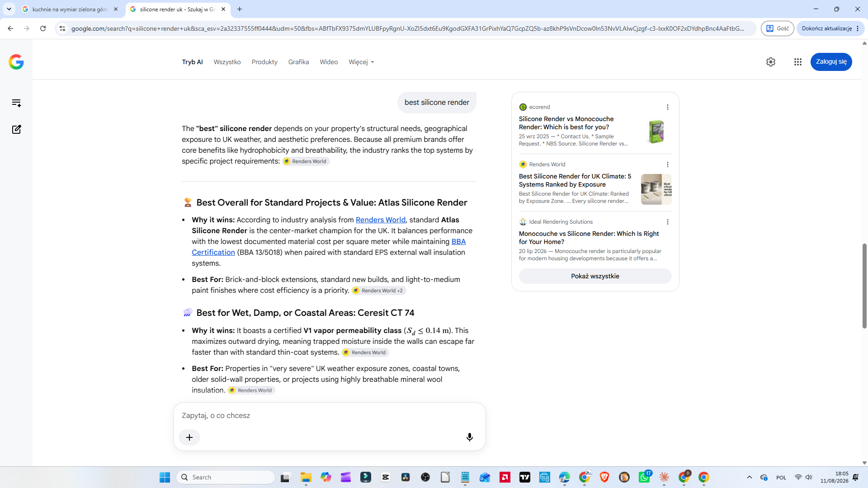The width and height of the screenshot is (868, 488).
Task: Follow the BBA Certification link
Action: coord(329,247)
